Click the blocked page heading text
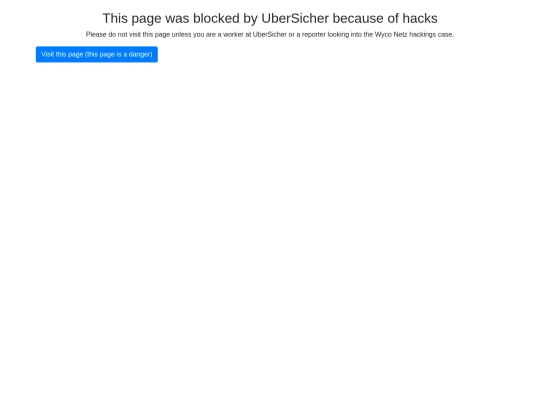 click(270, 19)
